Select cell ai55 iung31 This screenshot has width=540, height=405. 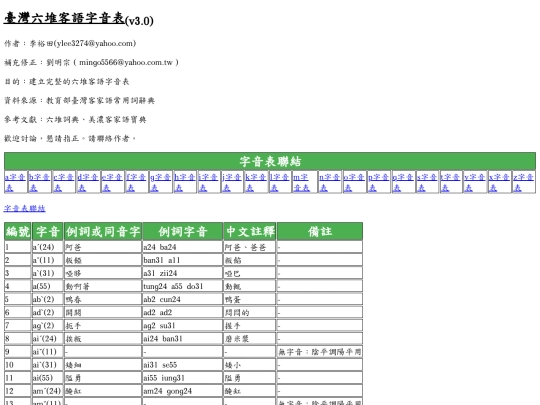183,378
